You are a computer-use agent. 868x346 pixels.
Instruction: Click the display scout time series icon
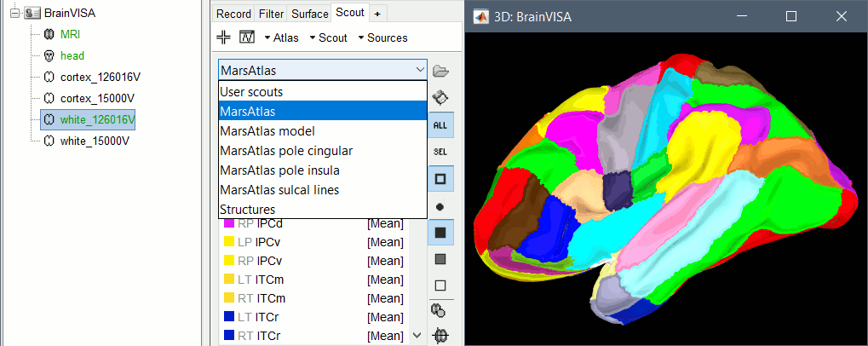click(247, 37)
